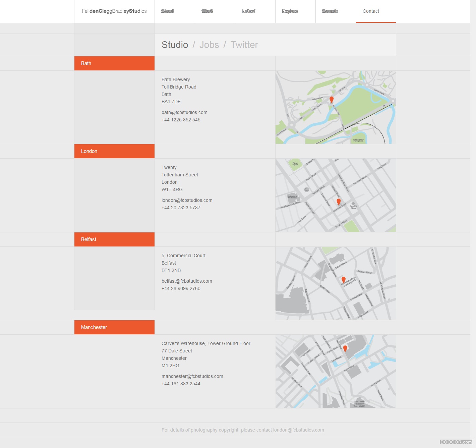The width and height of the screenshot is (476, 448).
Task: Switch to the Studio tab
Action: point(175,45)
